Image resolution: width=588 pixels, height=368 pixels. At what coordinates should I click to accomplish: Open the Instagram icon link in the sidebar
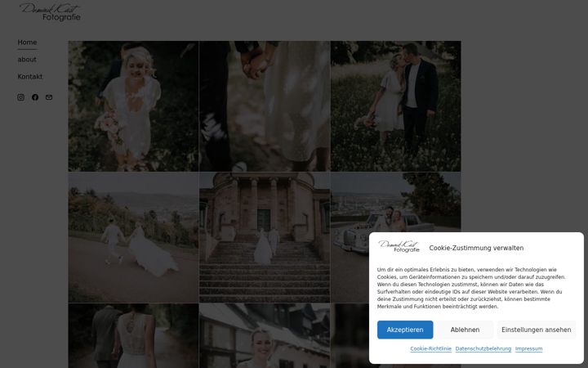(20, 97)
